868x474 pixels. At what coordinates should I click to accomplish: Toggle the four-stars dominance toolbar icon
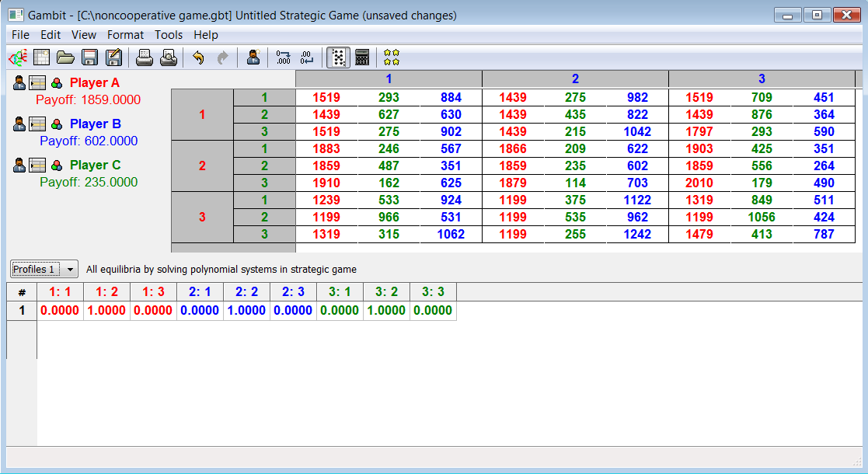tap(392, 58)
